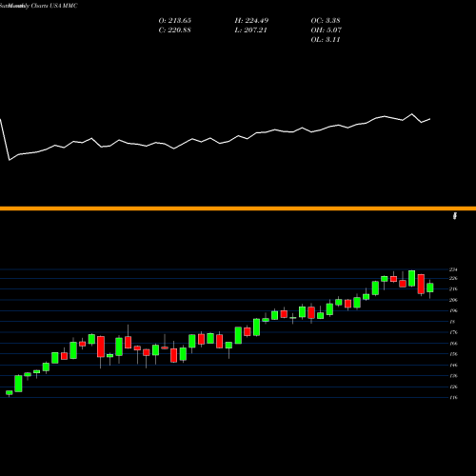The height and width of the screenshot is (476, 476).
Task: Click the open value 'O: 213.65'
Action: [x=175, y=21]
